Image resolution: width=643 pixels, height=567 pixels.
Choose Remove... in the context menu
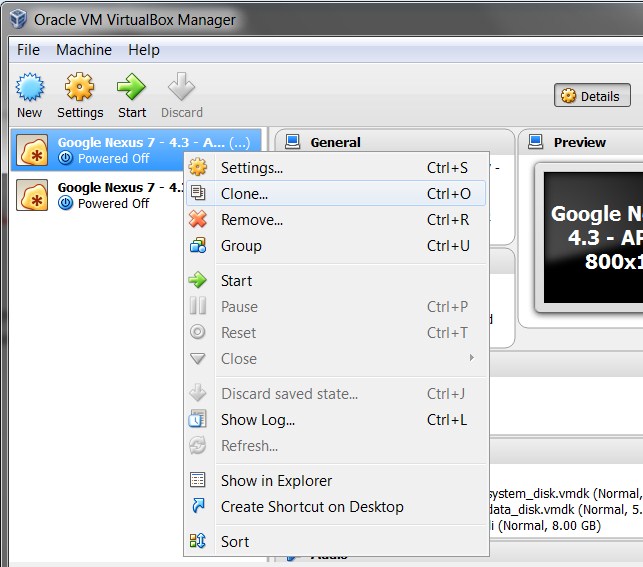pos(336,220)
